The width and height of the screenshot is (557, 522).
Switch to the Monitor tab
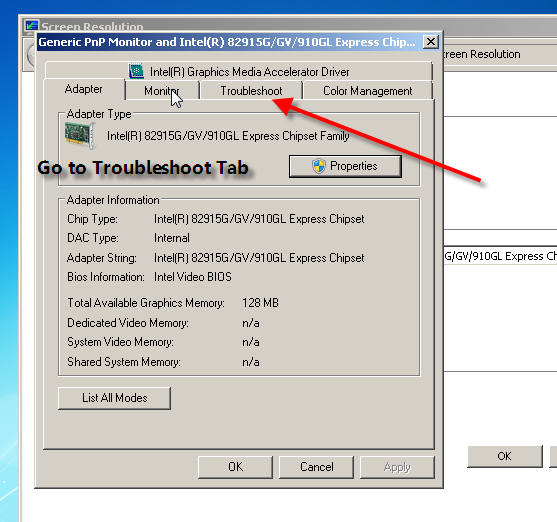pos(162,91)
